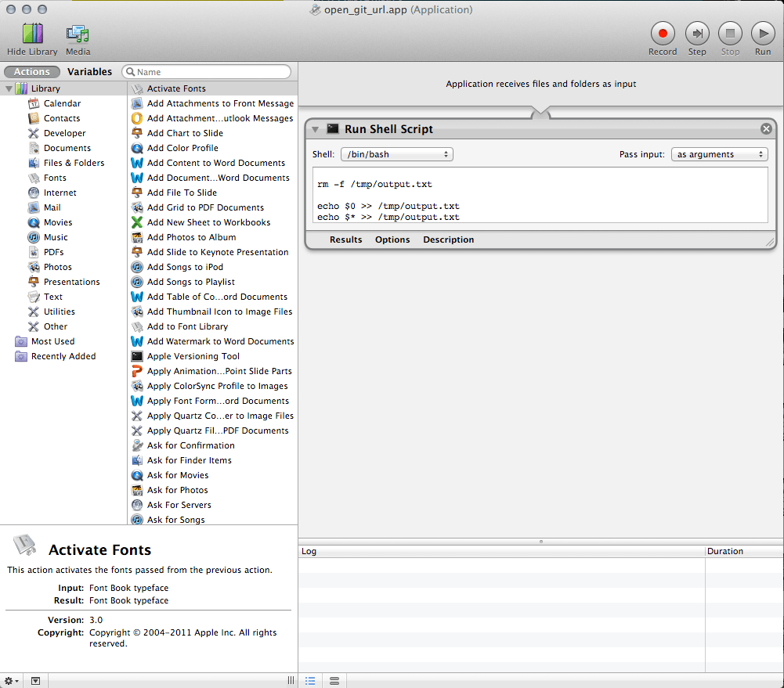This screenshot has height=688, width=784.
Task: Select the Internet library category
Action: click(60, 193)
